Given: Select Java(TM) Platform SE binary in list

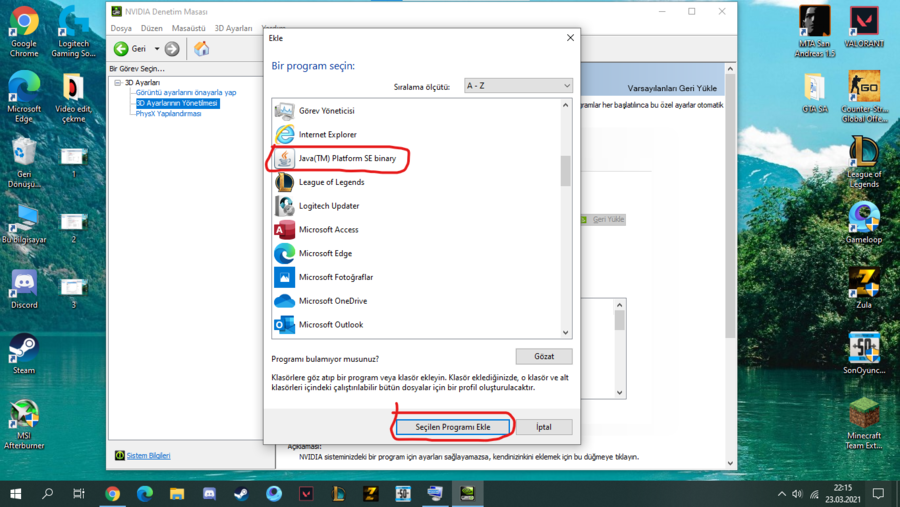Looking at the screenshot, I should (346, 158).
